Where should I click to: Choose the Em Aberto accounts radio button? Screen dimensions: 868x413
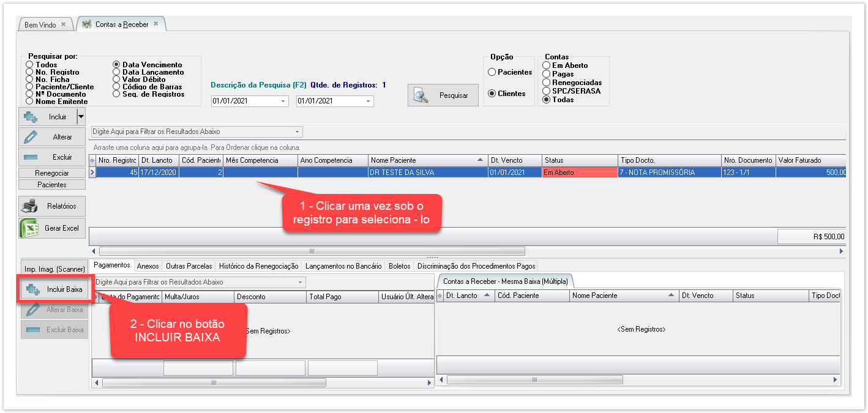click(546, 65)
